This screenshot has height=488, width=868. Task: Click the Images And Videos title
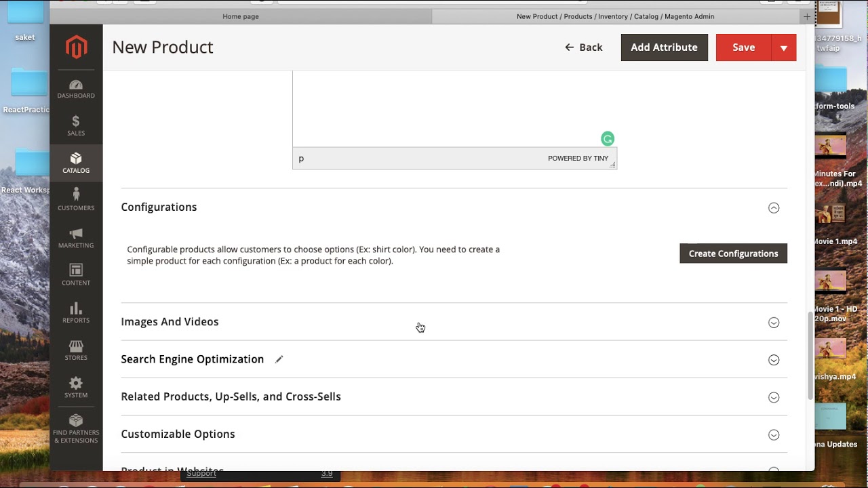coord(170,322)
